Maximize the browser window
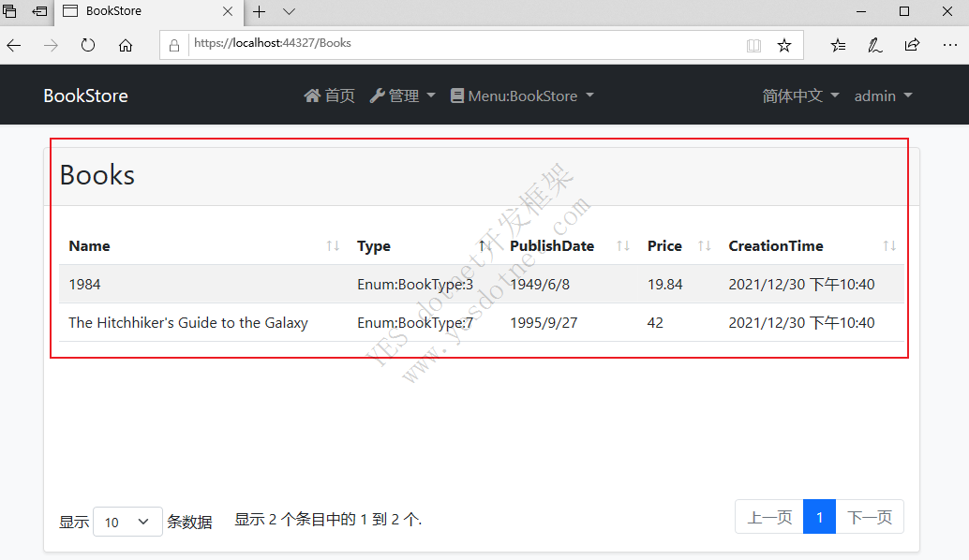This screenshot has width=969, height=560. (x=904, y=11)
